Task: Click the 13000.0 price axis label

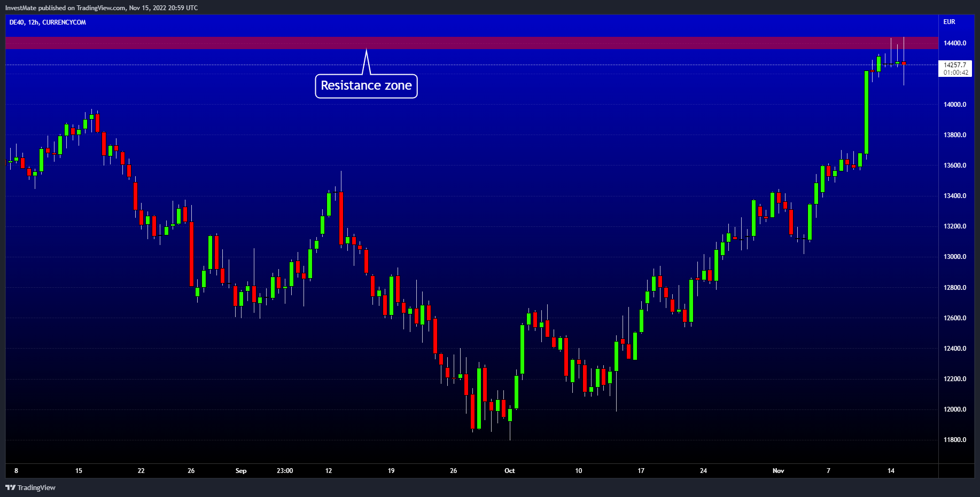Action: tap(955, 257)
